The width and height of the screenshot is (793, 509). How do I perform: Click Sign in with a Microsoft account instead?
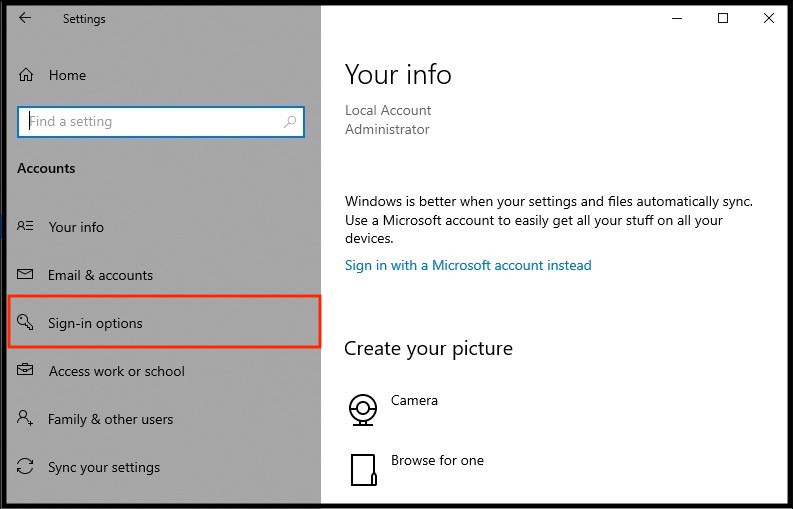[x=468, y=265]
